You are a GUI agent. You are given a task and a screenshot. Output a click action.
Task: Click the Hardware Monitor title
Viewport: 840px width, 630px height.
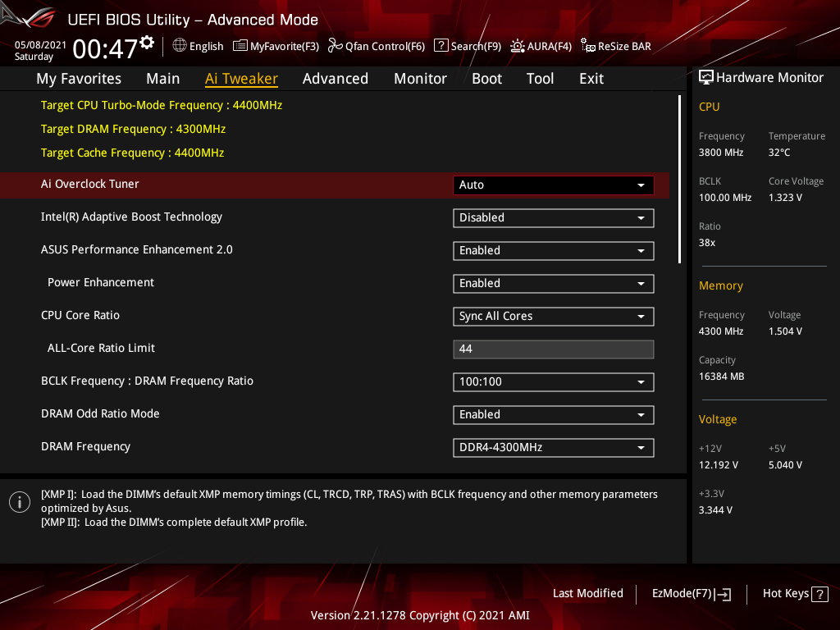click(x=769, y=78)
